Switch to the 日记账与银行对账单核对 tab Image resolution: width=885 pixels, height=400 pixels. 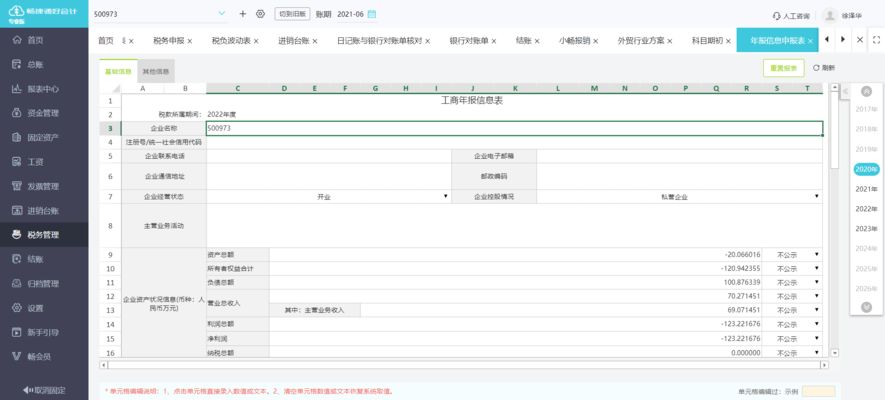pyautogui.click(x=379, y=41)
